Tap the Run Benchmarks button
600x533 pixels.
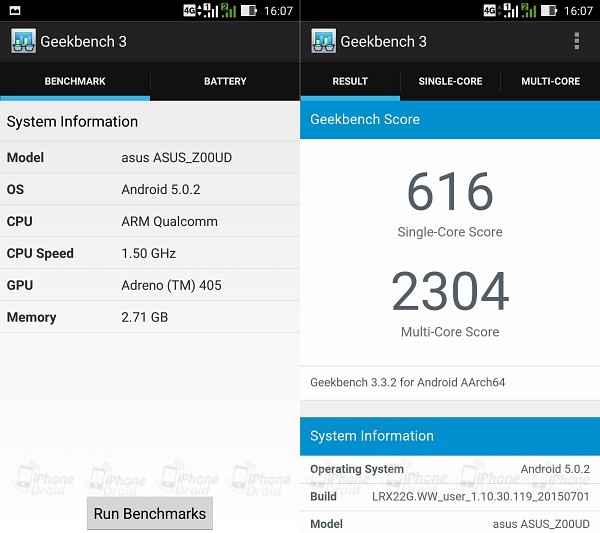coord(150,513)
